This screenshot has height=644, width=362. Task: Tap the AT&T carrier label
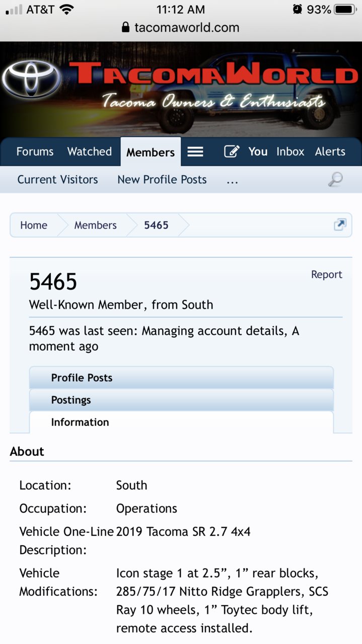click(40, 9)
